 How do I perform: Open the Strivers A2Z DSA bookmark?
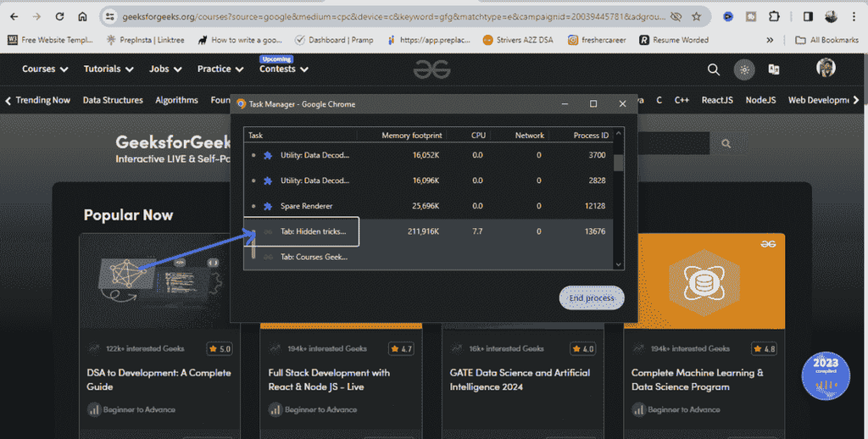[518, 40]
